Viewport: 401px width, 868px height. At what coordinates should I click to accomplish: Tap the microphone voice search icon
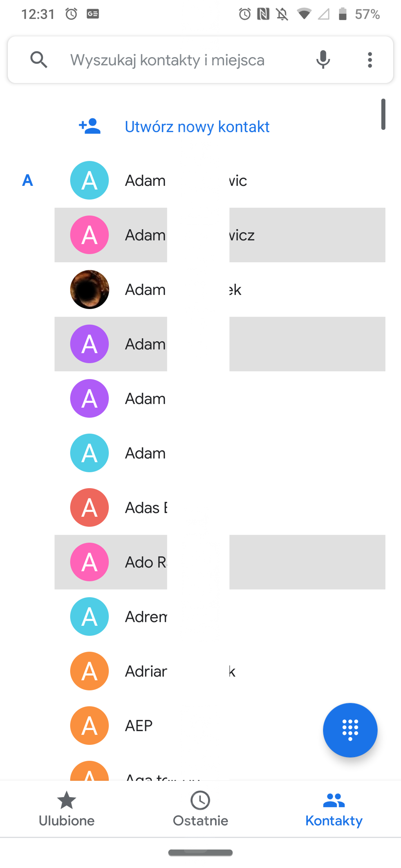coord(323,60)
